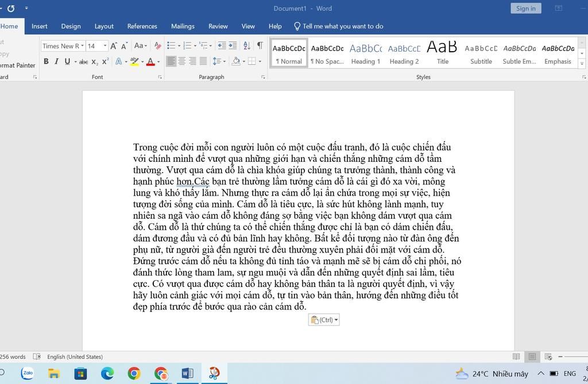Screen dimensions: 588x384
Task: Open the Layout tab
Action: [x=104, y=26]
